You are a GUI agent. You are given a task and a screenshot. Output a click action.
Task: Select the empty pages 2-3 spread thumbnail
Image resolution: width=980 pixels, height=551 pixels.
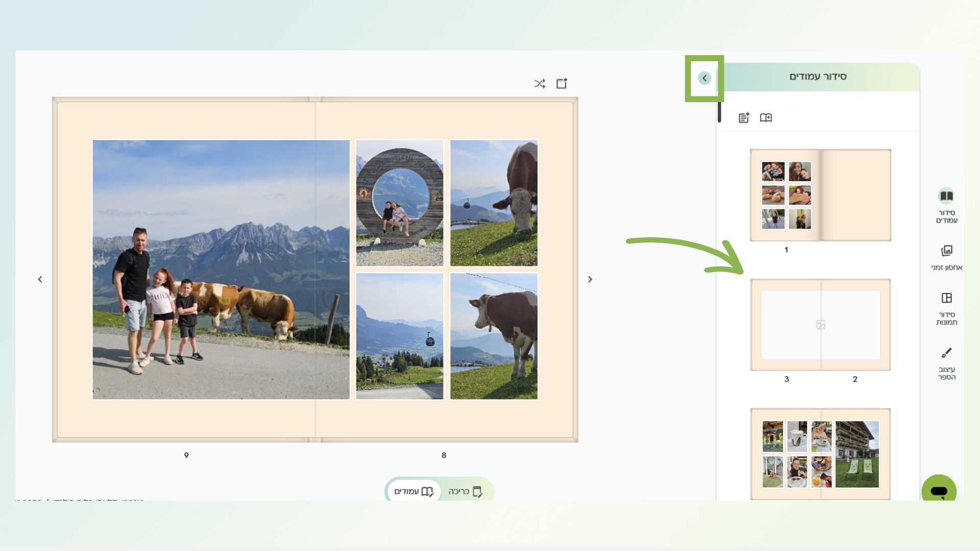[820, 324]
